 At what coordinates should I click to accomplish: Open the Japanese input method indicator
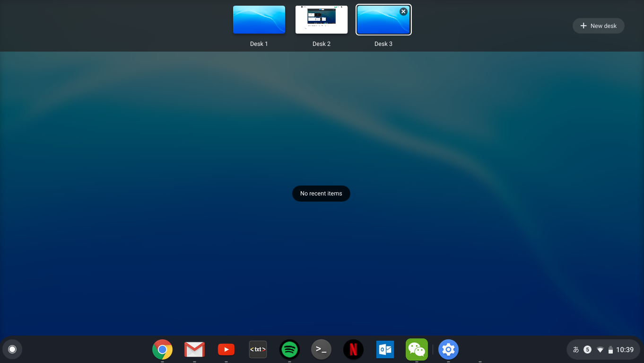coord(576,350)
